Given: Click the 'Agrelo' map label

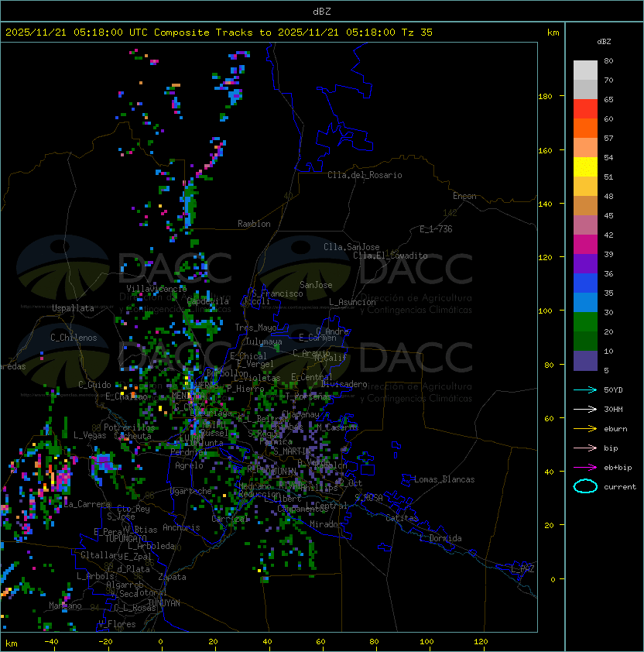Looking at the screenshot, I should tap(189, 465).
